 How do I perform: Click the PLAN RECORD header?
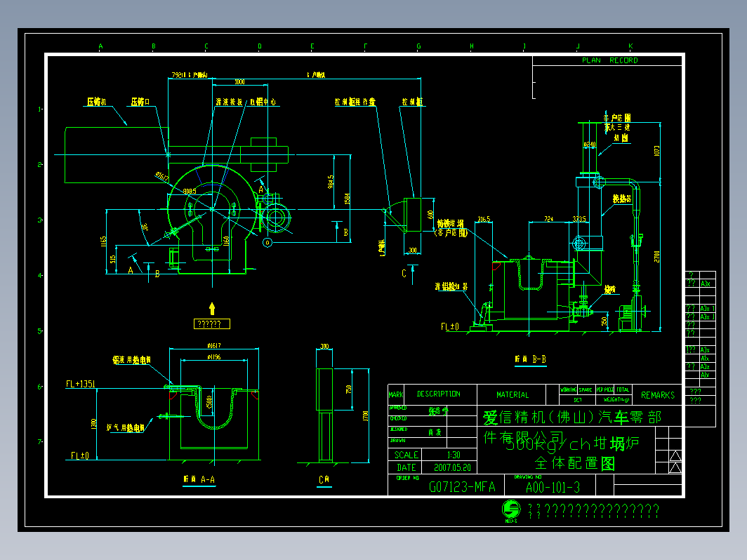pos(610,60)
